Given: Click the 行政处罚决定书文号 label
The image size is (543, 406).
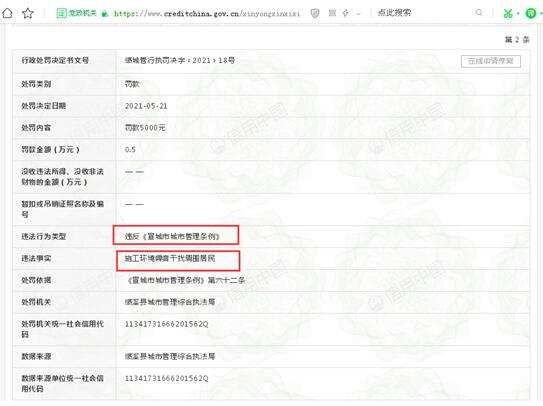Looking at the screenshot, I should pyautogui.click(x=55, y=60).
